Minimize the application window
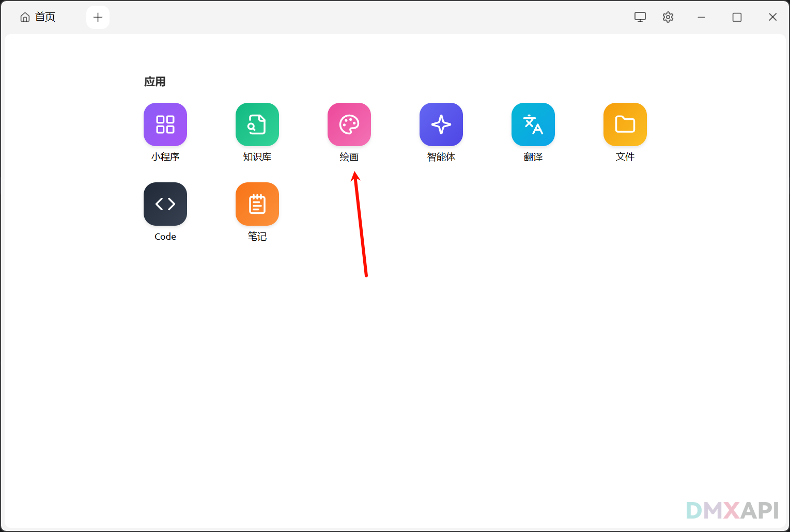The image size is (790, 532). click(x=701, y=17)
